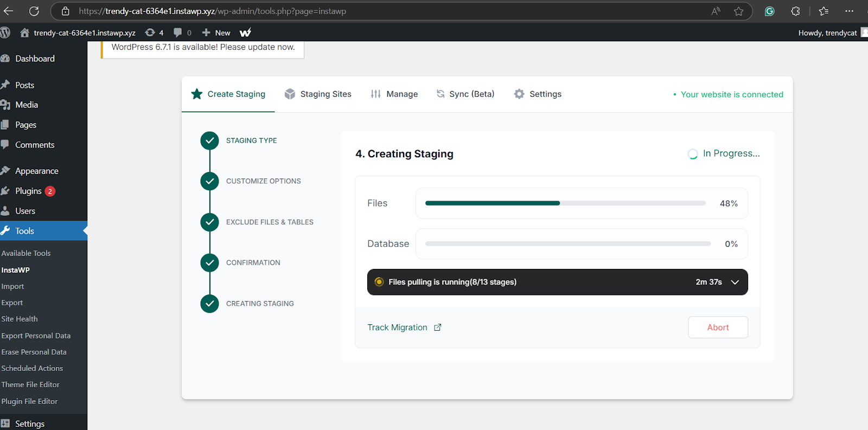Open Theme File Editor under Tools
This screenshot has width=868, height=430.
(x=30, y=384)
